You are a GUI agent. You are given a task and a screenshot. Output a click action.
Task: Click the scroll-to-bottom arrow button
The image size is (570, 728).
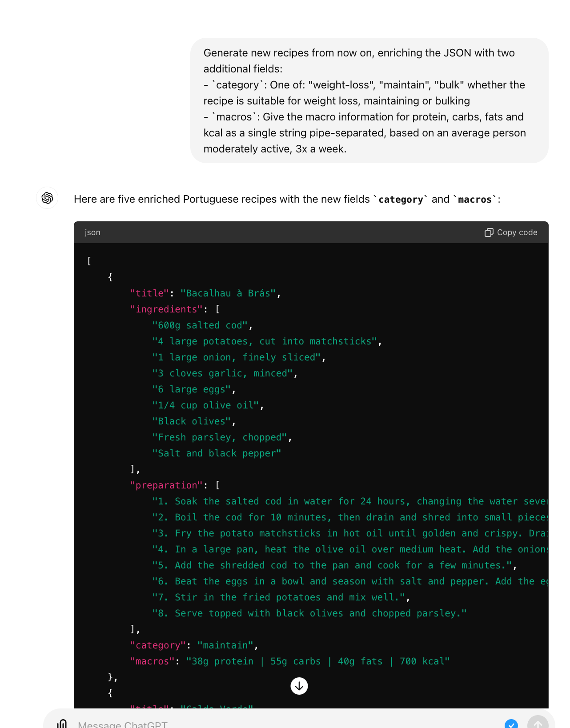tap(299, 686)
